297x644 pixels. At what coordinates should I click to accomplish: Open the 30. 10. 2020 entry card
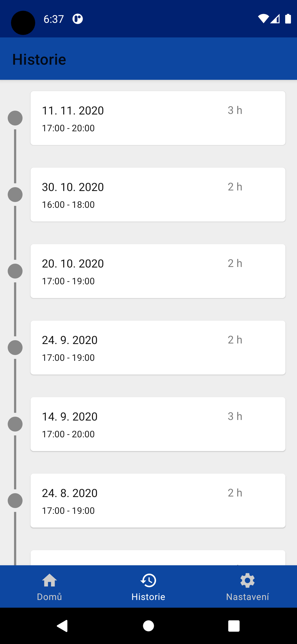tap(158, 195)
